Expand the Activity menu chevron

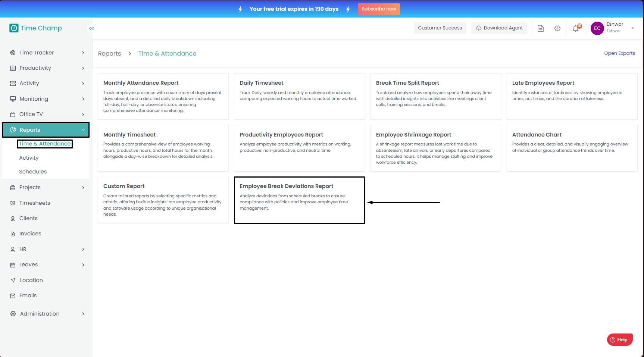(x=83, y=84)
